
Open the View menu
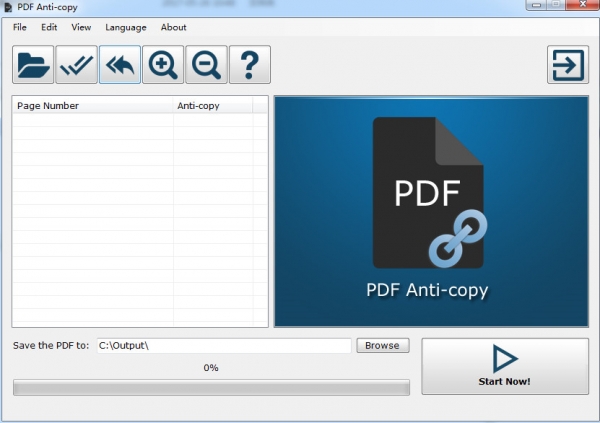pyautogui.click(x=81, y=27)
